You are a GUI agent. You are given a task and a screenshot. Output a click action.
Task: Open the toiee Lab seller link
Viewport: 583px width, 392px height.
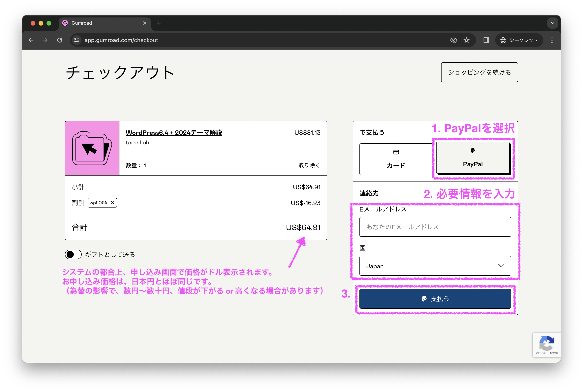137,143
